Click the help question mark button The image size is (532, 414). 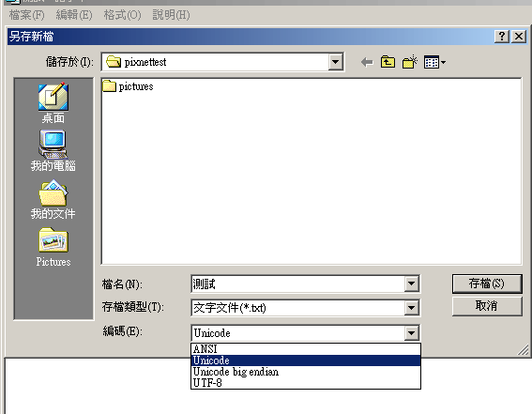[502, 36]
